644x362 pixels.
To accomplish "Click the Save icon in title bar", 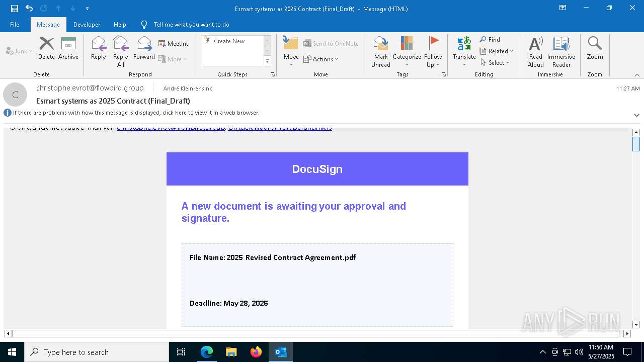I will click(x=15, y=8).
